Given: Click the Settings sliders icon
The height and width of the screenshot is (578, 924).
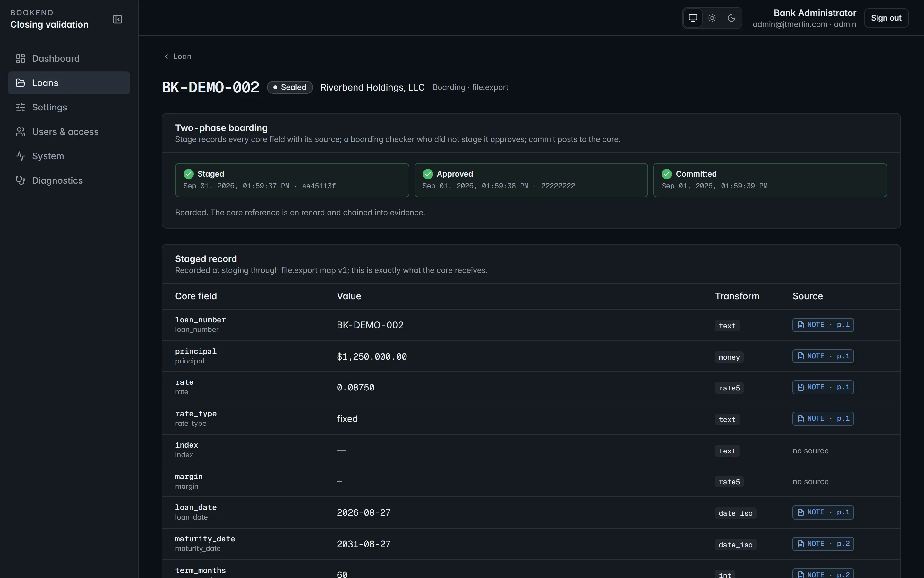Looking at the screenshot, I should coord(20,108).
